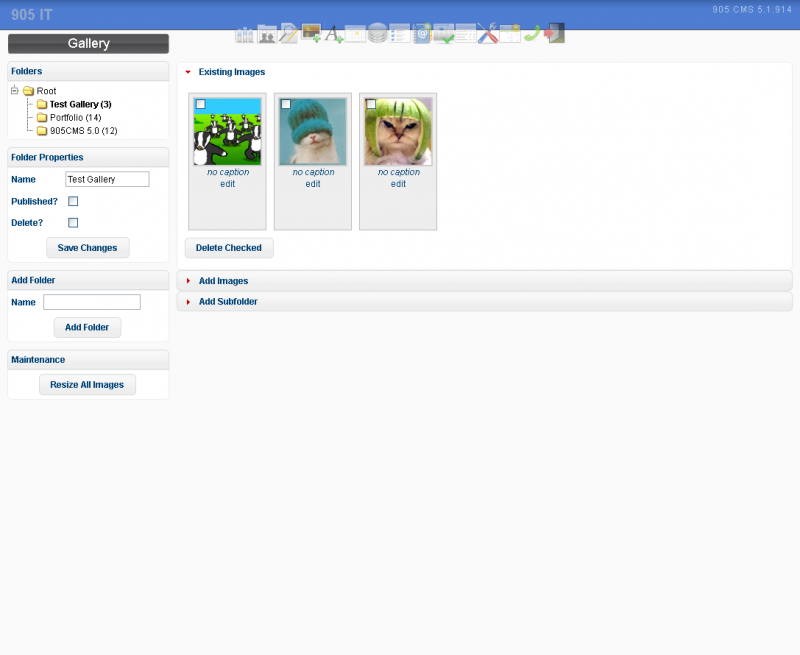This screenshot has width=800, height=655.
Task: Click 'no caption' under the melon-helmet cat
Action: tap(398, 172)
